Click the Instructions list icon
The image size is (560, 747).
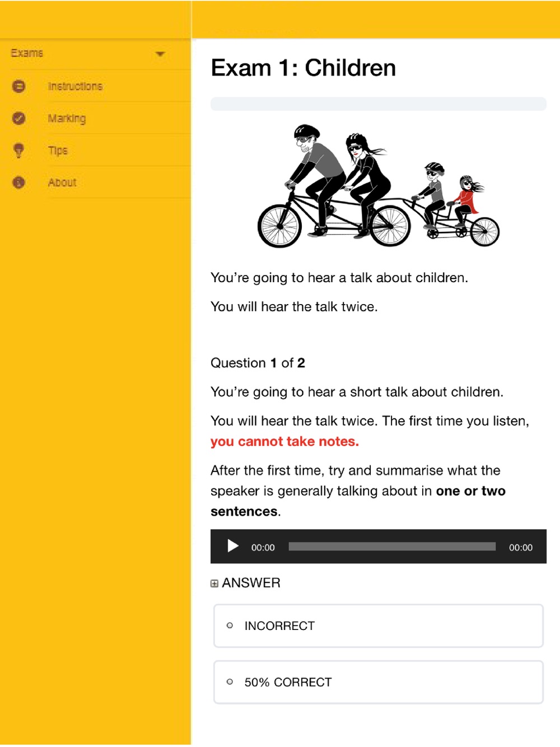[x=18, y=86]
